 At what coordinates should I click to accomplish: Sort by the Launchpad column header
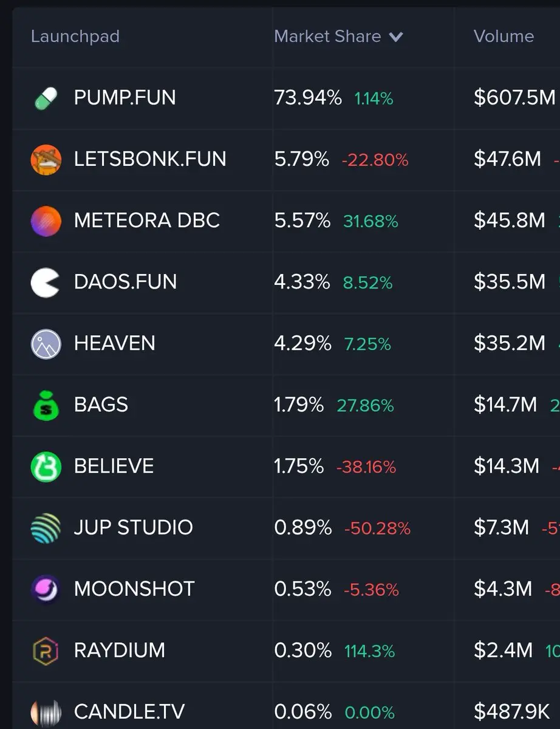[x=75, y=36]
